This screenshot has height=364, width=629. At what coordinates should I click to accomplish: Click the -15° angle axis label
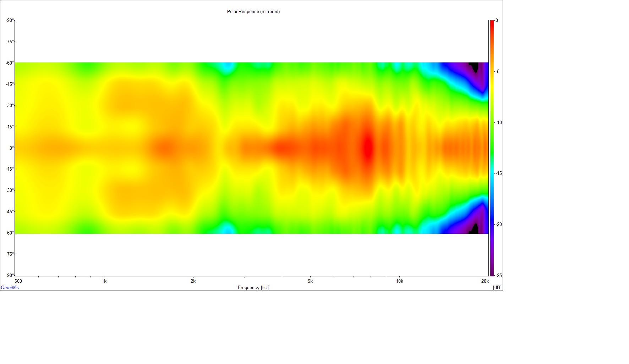pyautogui.click(x=10, y=127)
